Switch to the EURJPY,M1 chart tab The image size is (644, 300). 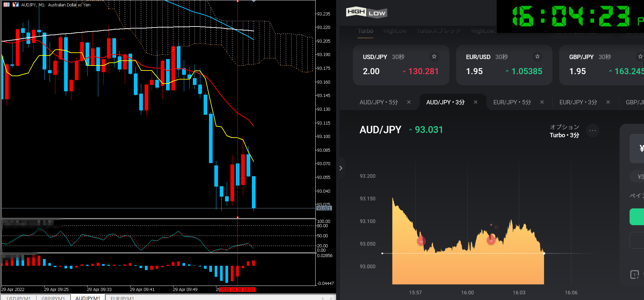(122, 298)
